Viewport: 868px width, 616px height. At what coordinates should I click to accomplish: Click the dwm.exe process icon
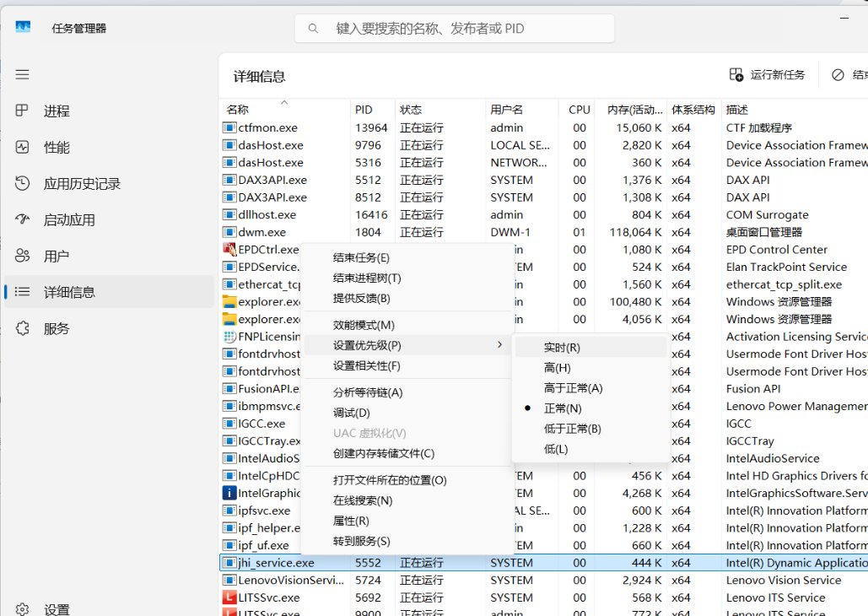pyautogui.click(x=229, y=232)
